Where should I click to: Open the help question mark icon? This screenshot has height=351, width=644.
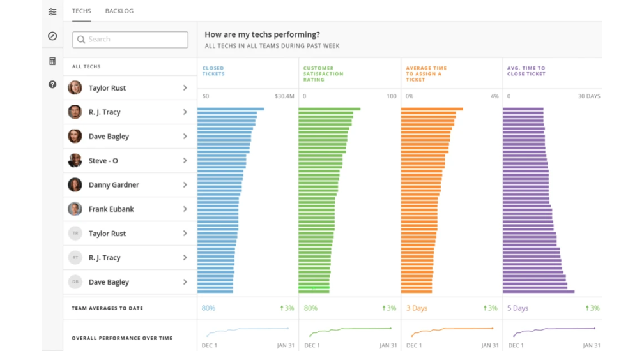[52, 84]
